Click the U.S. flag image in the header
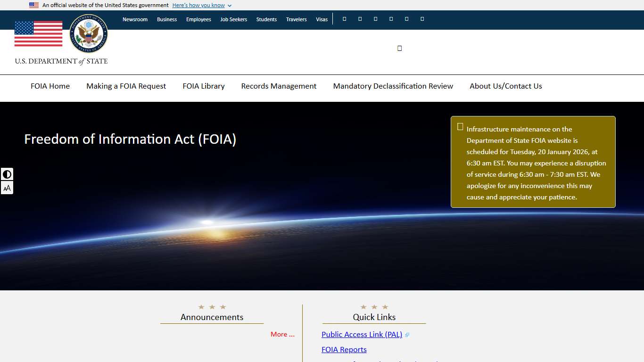This screenshot has width=644, height=362. tap(38, 33)
